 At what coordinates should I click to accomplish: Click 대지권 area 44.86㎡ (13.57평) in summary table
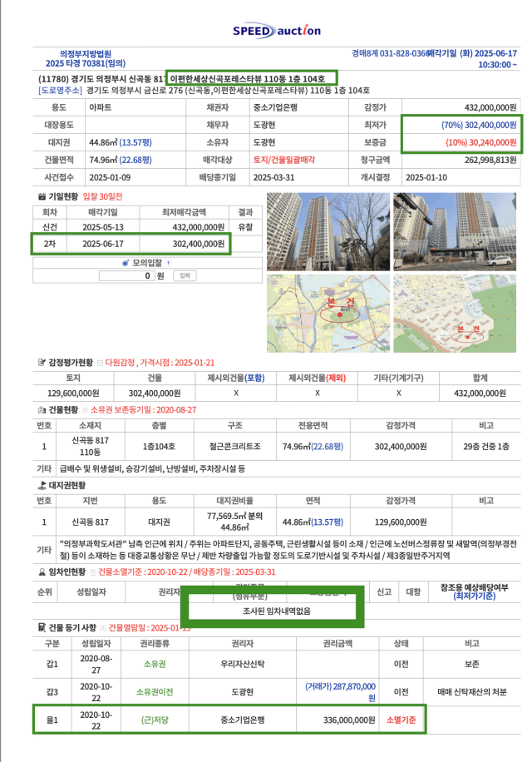coord(121,142)
